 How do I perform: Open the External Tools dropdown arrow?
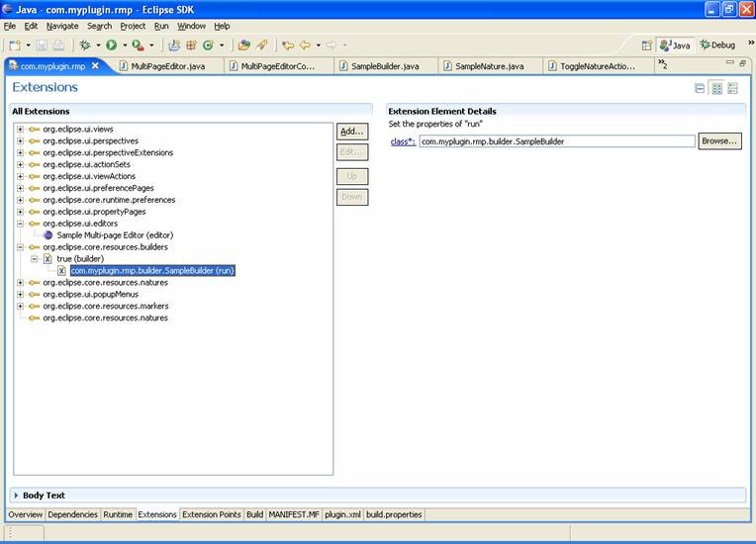tap(151, 45)
